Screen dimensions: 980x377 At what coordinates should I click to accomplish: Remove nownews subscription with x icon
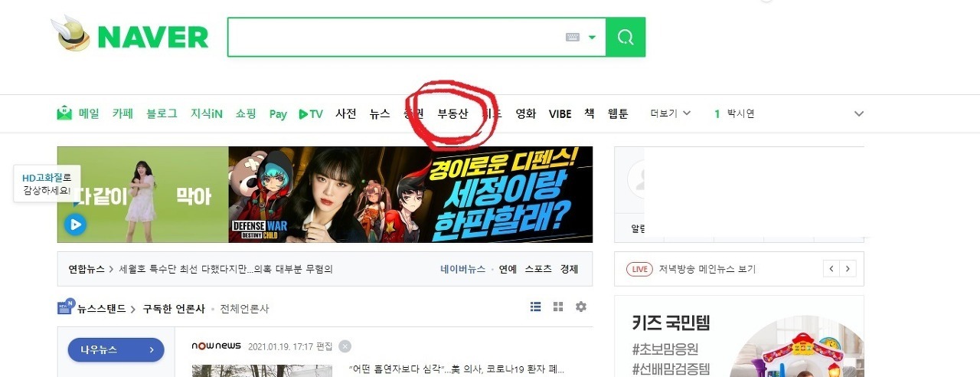point(345,346)
